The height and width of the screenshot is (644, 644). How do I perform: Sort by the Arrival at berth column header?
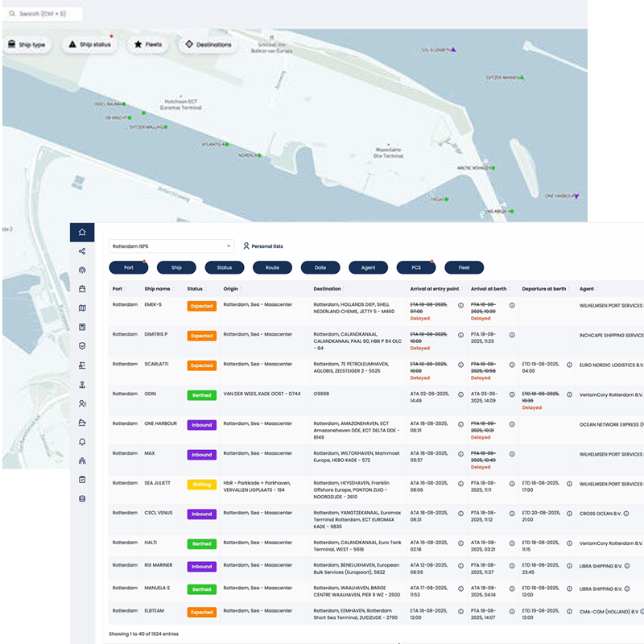(489, 289)
